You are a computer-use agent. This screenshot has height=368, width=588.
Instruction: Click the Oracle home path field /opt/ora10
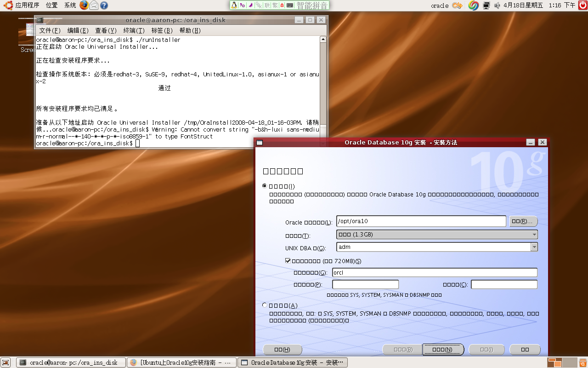click(421, 221)
